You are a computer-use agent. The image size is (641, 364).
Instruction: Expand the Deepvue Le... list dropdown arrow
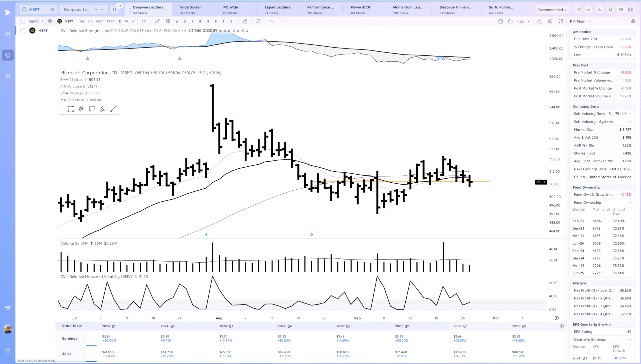(102, 10)
